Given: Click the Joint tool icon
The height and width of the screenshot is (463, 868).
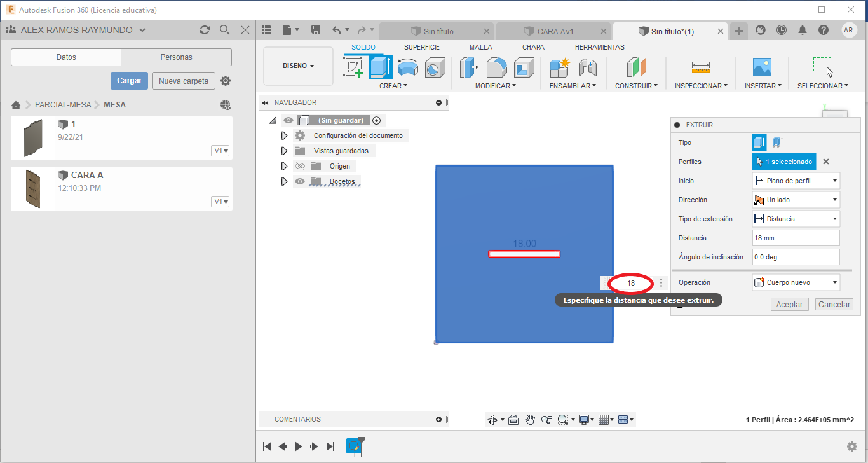Looking at the screenshot, I should click(588, 67).
